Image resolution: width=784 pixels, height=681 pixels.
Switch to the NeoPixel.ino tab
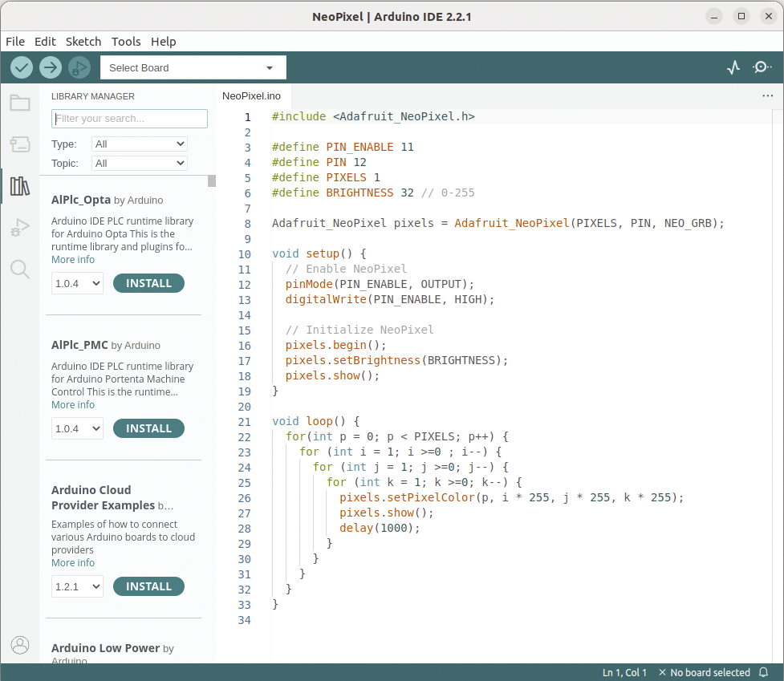tap(251, 95)
